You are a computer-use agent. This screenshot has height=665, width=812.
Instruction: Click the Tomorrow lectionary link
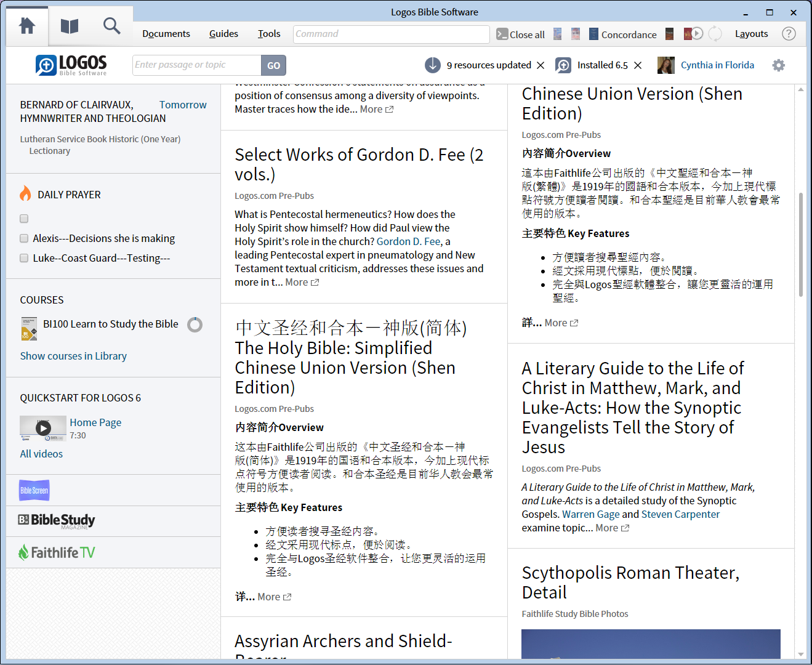click(183, 105)
